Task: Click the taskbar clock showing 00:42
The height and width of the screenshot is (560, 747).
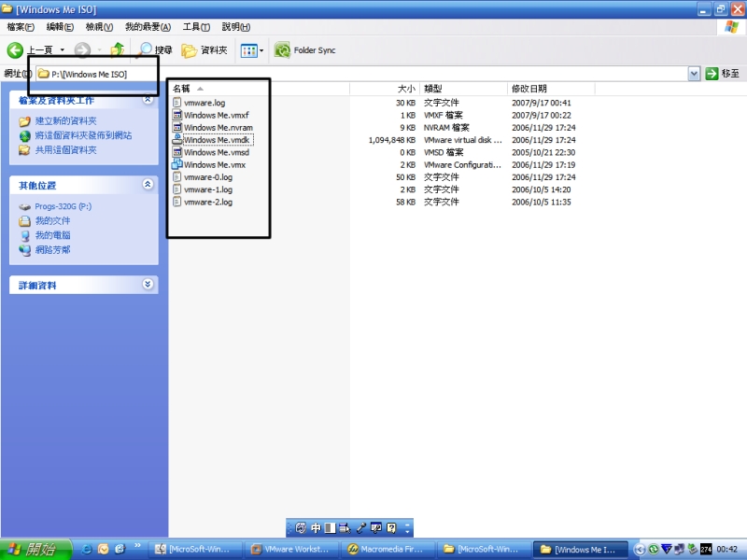Action: [727, 549]
